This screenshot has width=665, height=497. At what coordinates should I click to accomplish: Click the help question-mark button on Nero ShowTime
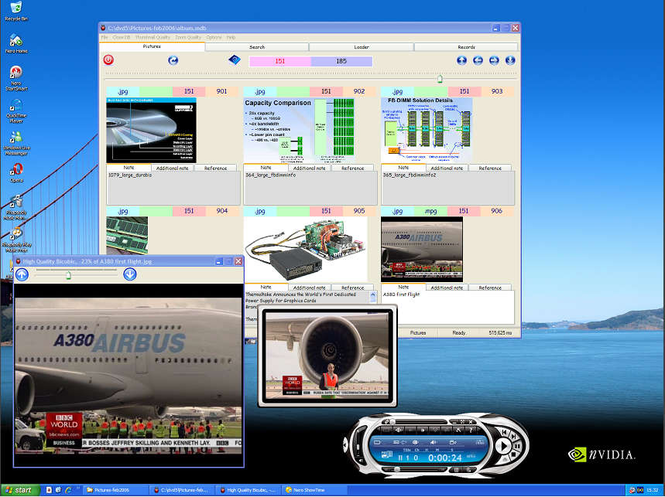471,430
